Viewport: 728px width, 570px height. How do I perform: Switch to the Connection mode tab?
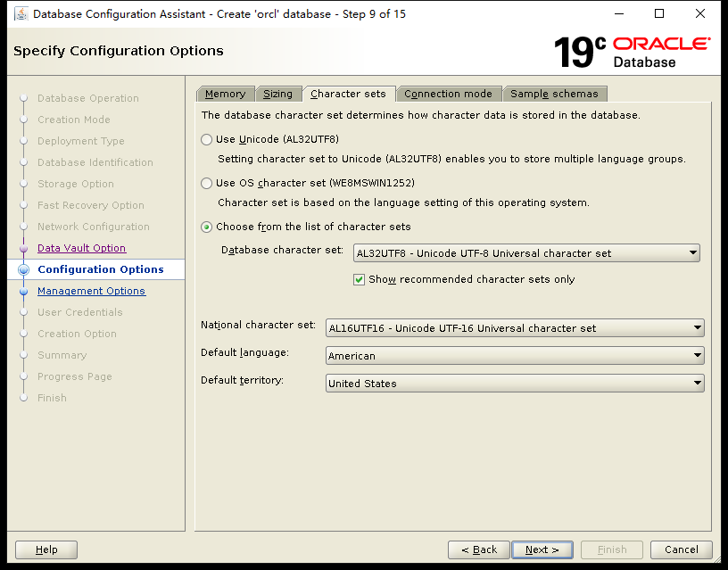(x=448, y=94)
